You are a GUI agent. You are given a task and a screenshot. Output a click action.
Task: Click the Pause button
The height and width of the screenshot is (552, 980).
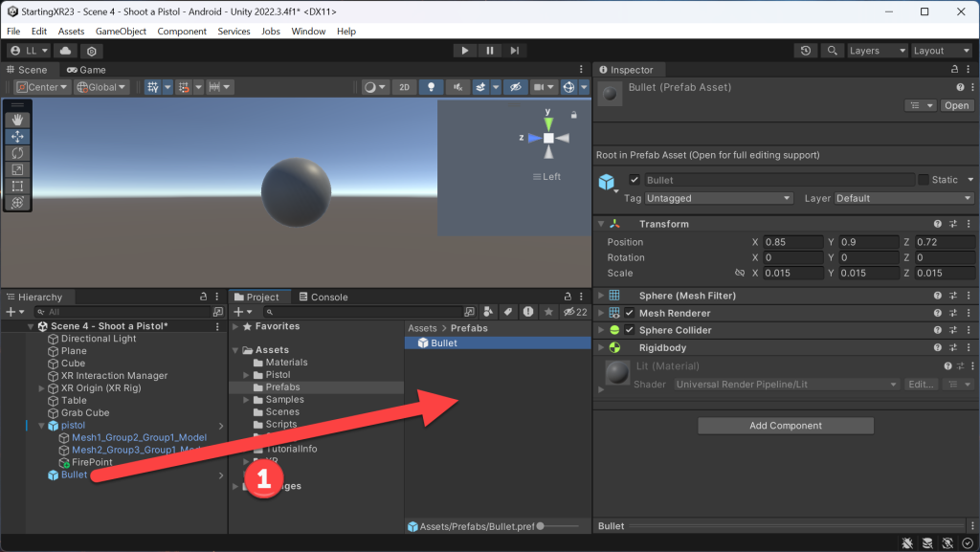pos(489,51)
